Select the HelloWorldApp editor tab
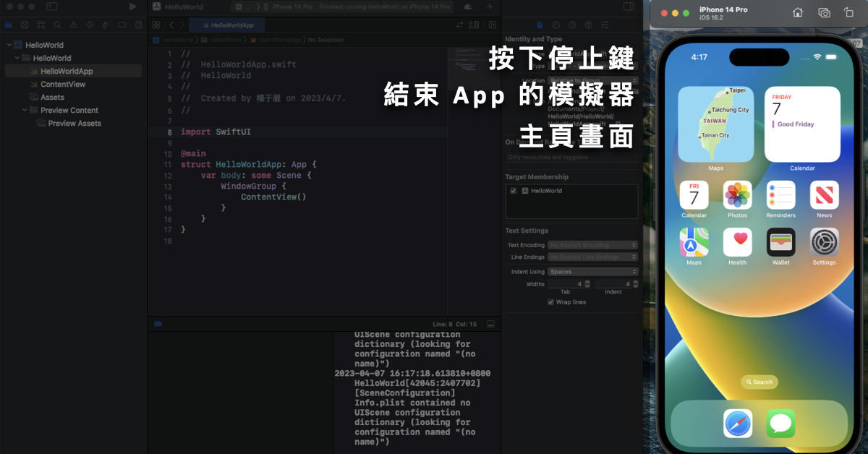 click(227, 25)
